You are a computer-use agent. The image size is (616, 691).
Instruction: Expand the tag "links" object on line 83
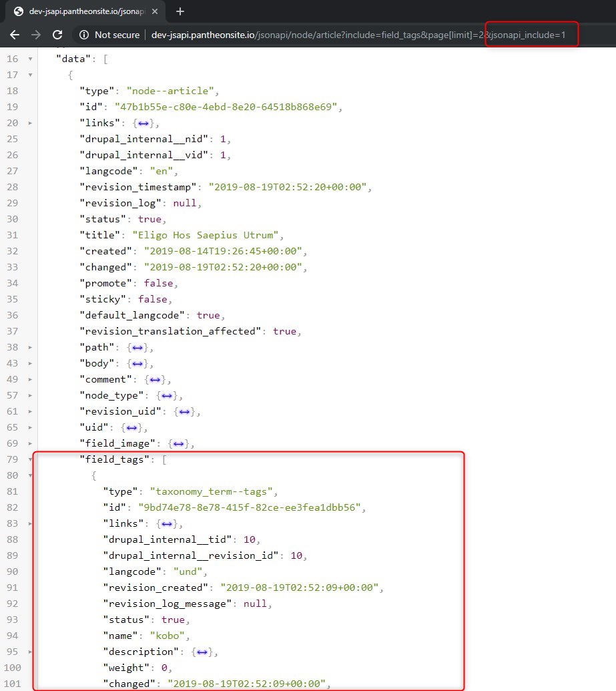(30, 523)
